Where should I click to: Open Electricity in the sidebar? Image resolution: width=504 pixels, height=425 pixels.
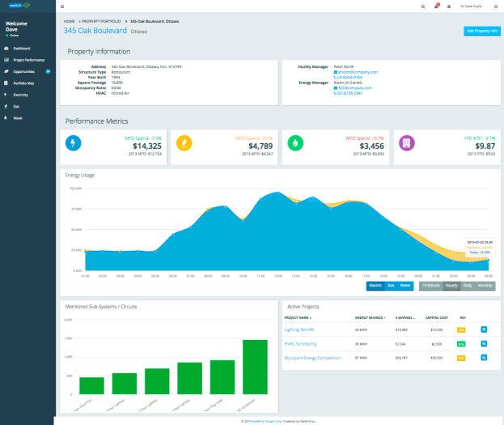click(x=20, y=95)
